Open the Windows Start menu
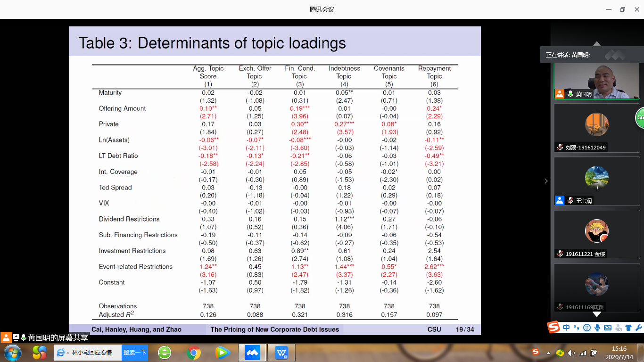 click(12, 353)
